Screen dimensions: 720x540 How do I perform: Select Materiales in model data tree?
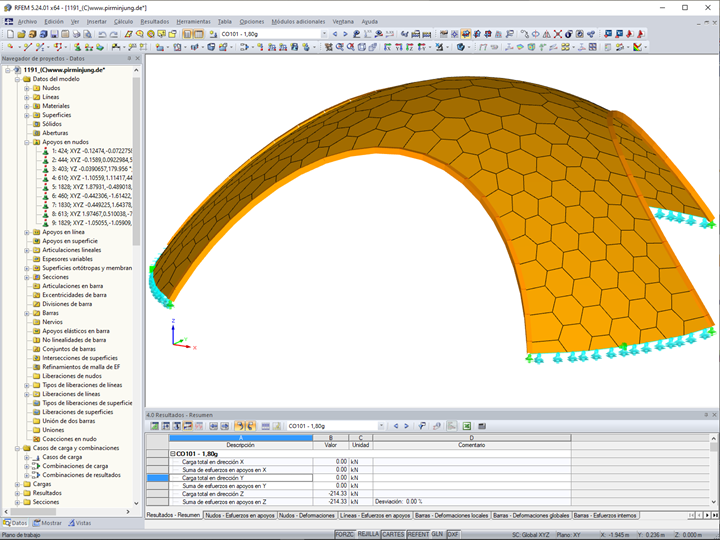[x=56, y=106]
